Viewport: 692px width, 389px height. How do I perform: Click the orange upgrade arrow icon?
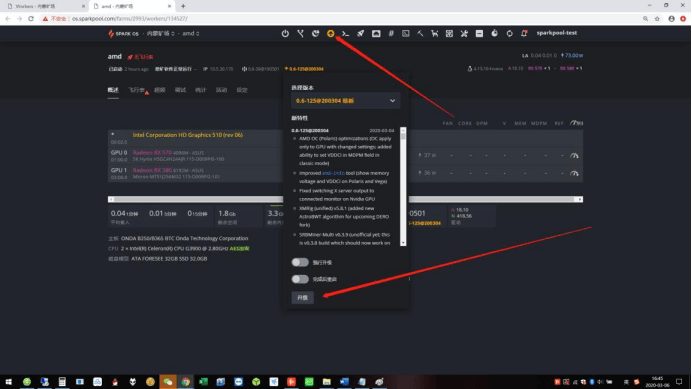330,34
